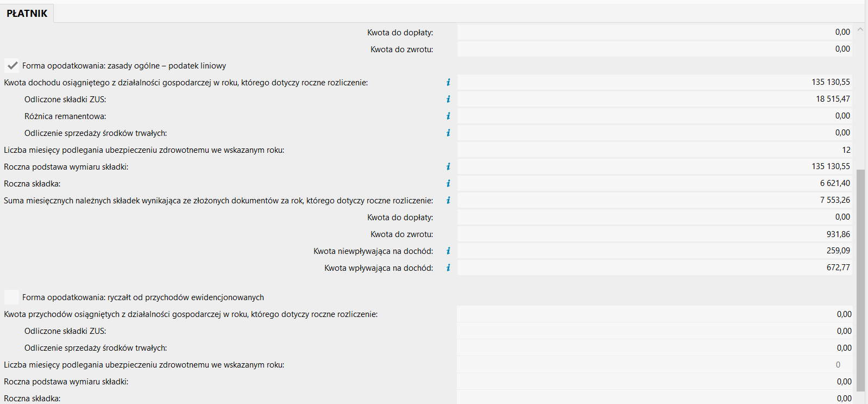868x404 pixels.
Task: Open info for Roczna podstawa wymiaru składki 135 130,55
Action: click(448, 166)
